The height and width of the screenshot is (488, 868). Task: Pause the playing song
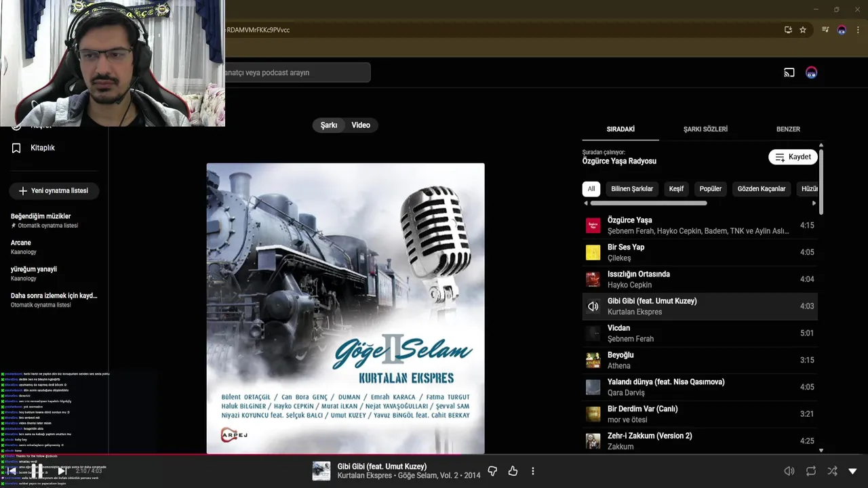pyautogui.click(x=37, y=470)
